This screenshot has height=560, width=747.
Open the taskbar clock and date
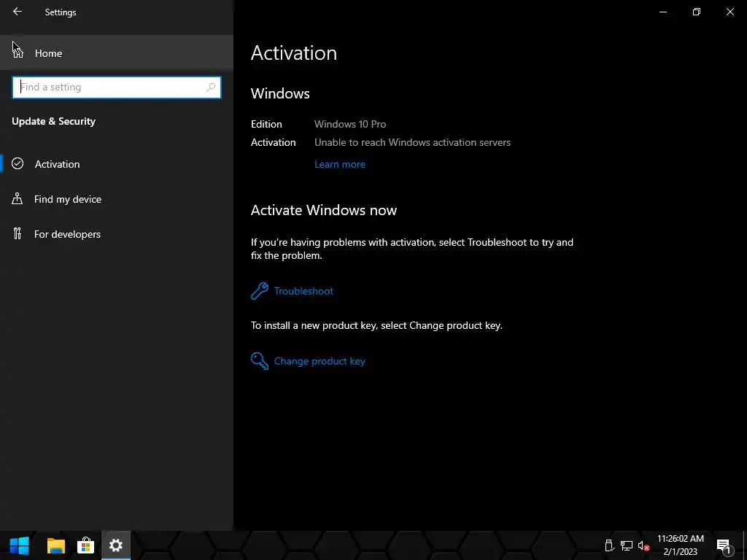click(681, 545)
